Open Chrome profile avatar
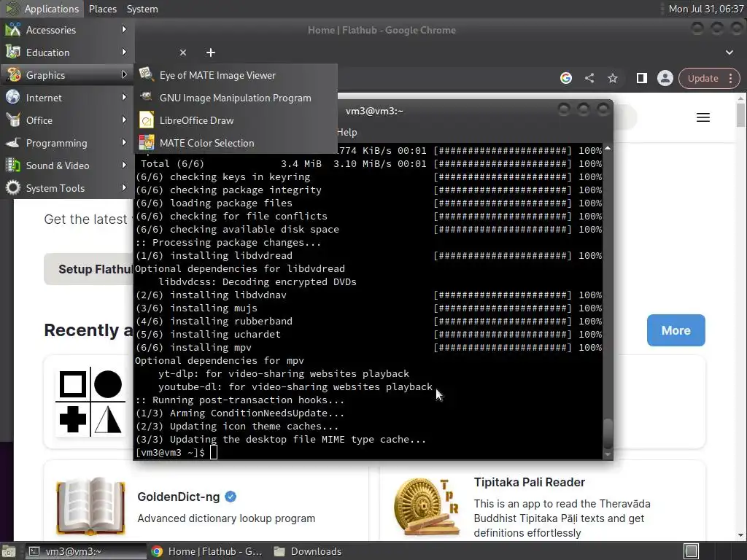Screen dimensions: 747x560 coord(665,78)
